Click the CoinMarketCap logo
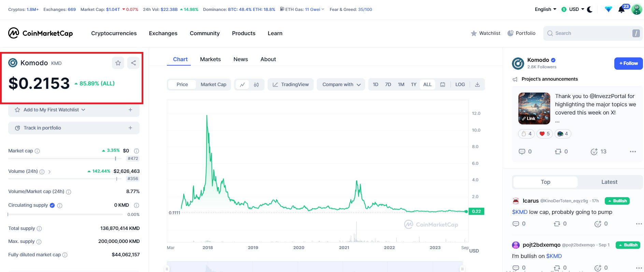644x272 pixels. click(x=40, y=33)
